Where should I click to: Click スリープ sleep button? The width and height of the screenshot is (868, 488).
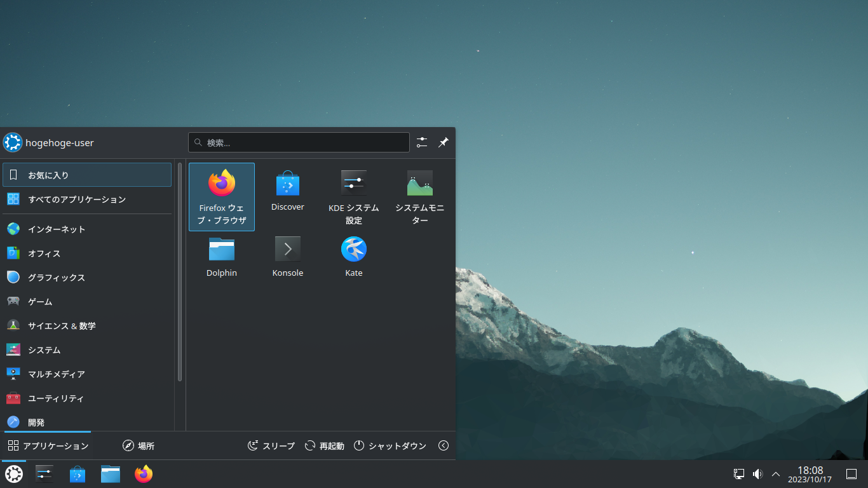point(271,445)
